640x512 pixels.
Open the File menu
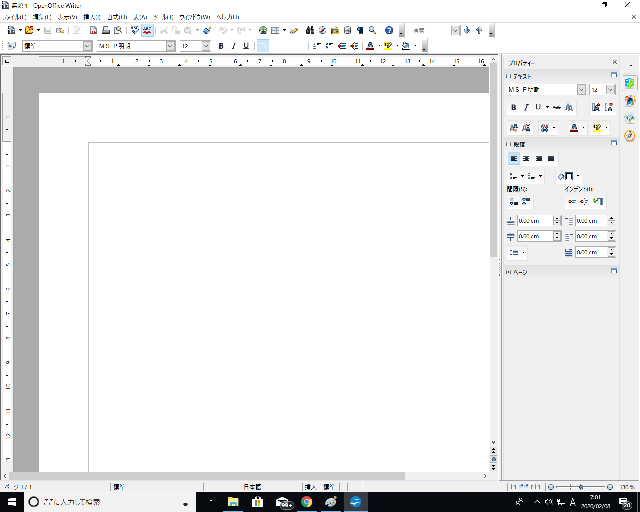point(15,17)
